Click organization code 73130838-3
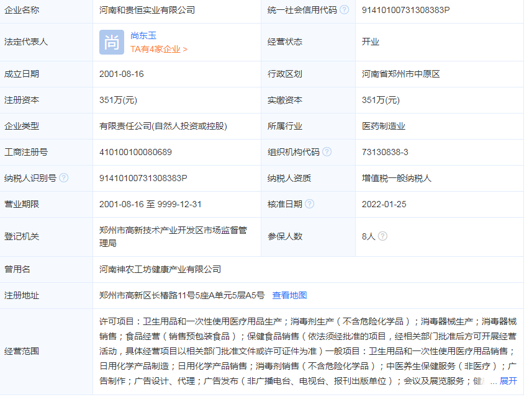Viewport: 532px width, 397px height. click(385, 152)
